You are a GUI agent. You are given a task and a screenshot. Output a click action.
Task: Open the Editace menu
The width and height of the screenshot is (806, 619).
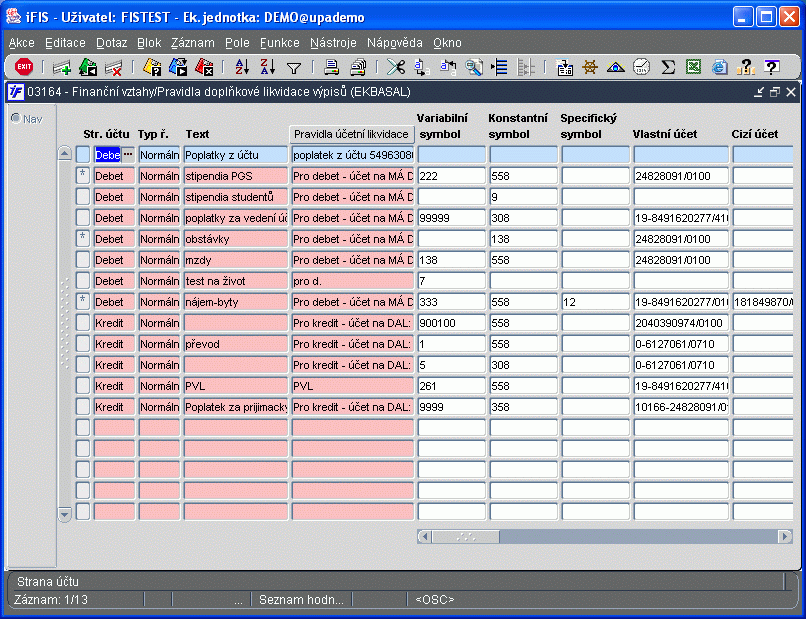65,43
